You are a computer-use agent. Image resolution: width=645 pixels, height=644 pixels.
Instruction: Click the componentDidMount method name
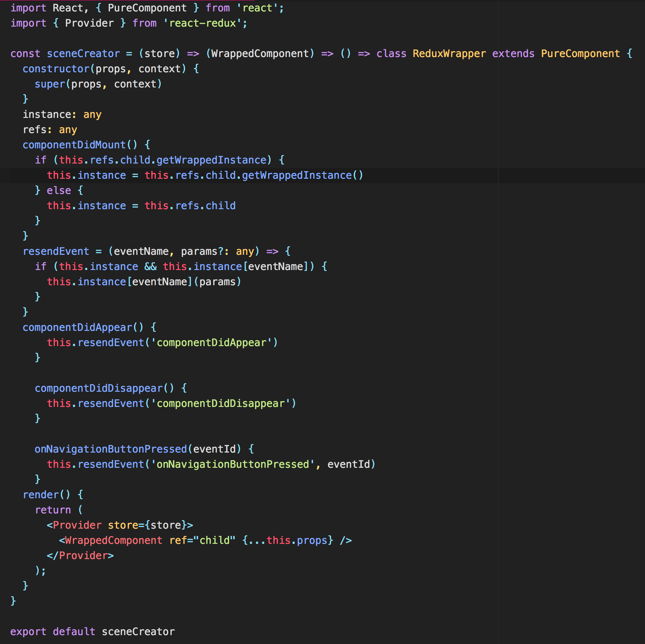point(74,145)
